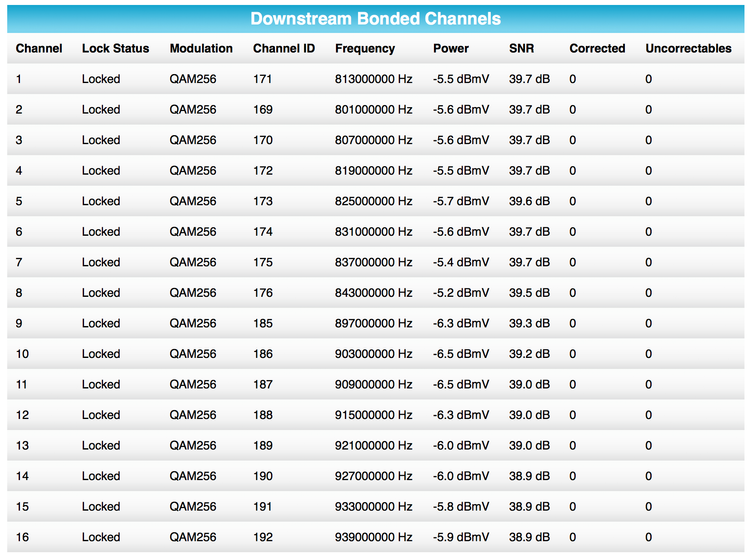The height and width of the screenshot is (558, 750).
Task: Click frequency 813000000 Hz
Action: click(374, 79)
